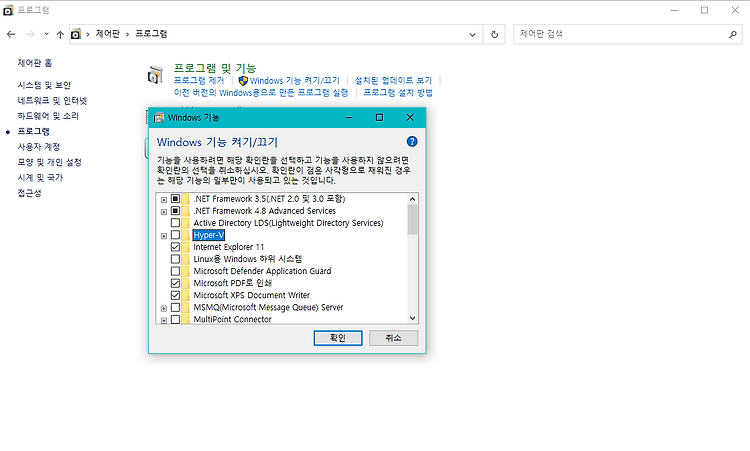Click the forward navigation arrow
The image size is (750, 451).
coord(31,34)
